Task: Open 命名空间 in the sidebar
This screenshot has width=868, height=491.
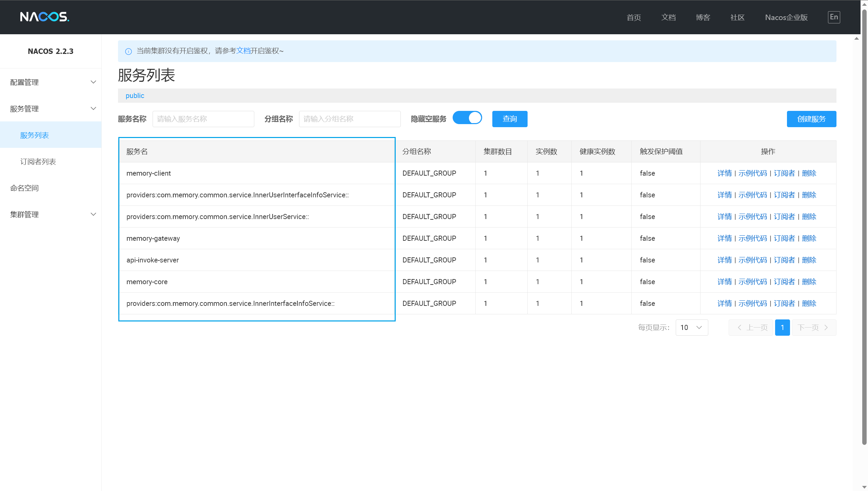Action: pyautogui.click(x=51, y=188)
